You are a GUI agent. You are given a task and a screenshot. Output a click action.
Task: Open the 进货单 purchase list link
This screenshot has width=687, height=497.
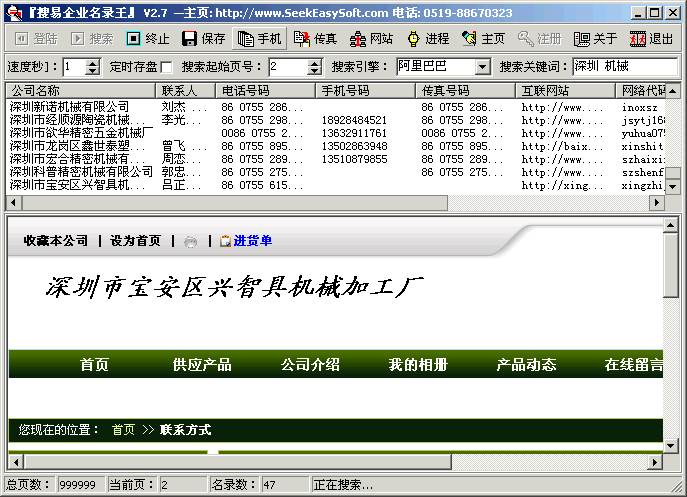pyautogui.click(x=252, y=241)
